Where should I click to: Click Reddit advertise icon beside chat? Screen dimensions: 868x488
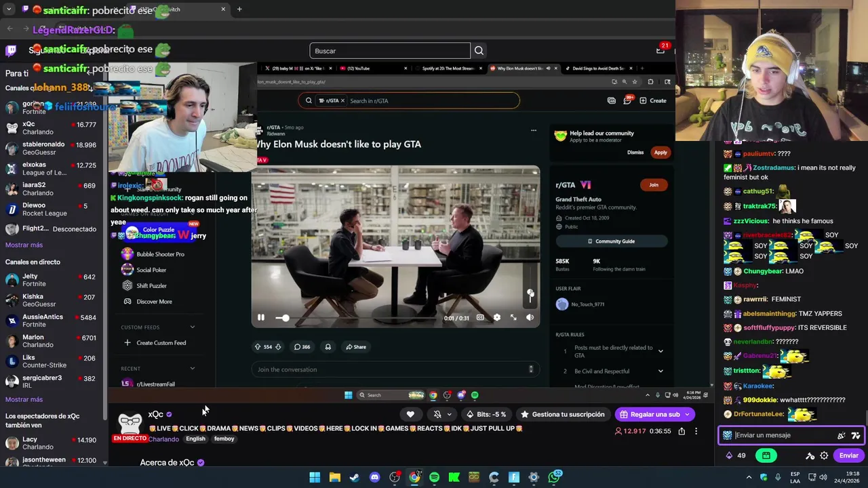pyautogui.click(x=612, y=100)
